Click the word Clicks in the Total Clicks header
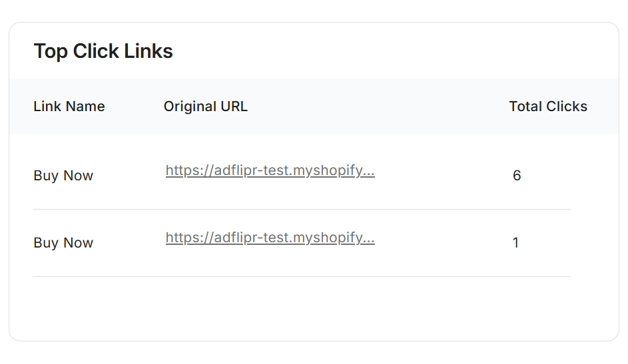The width and height of the screenshot is (628, 364). (566, 106)
